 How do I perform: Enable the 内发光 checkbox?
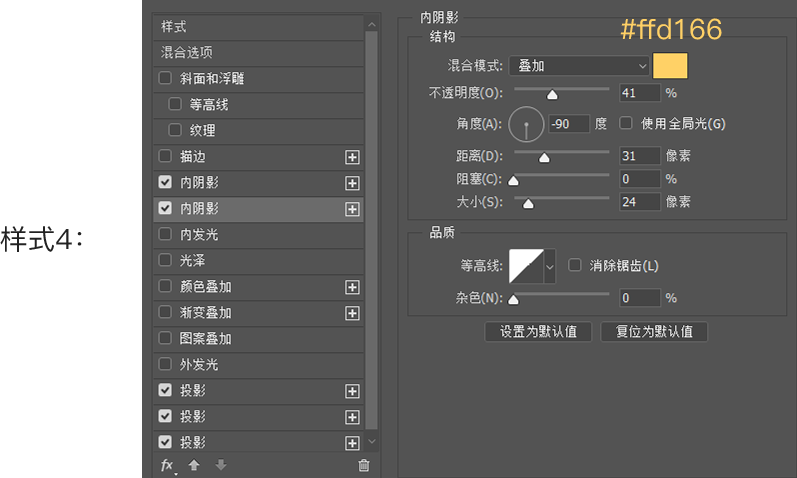[x=165, y=234]
